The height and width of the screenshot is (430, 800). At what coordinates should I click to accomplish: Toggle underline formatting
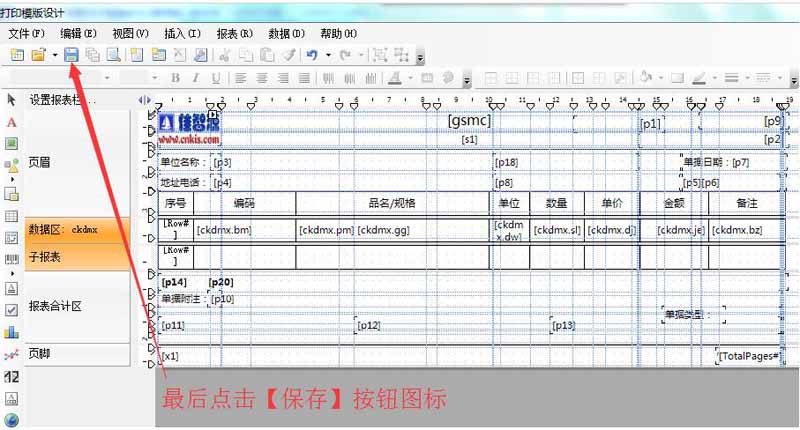(215, 78)
